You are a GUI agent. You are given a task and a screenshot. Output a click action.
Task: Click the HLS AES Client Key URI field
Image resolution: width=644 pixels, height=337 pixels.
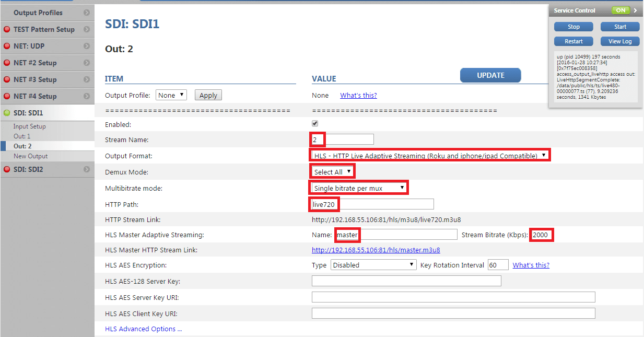point(453,313)
